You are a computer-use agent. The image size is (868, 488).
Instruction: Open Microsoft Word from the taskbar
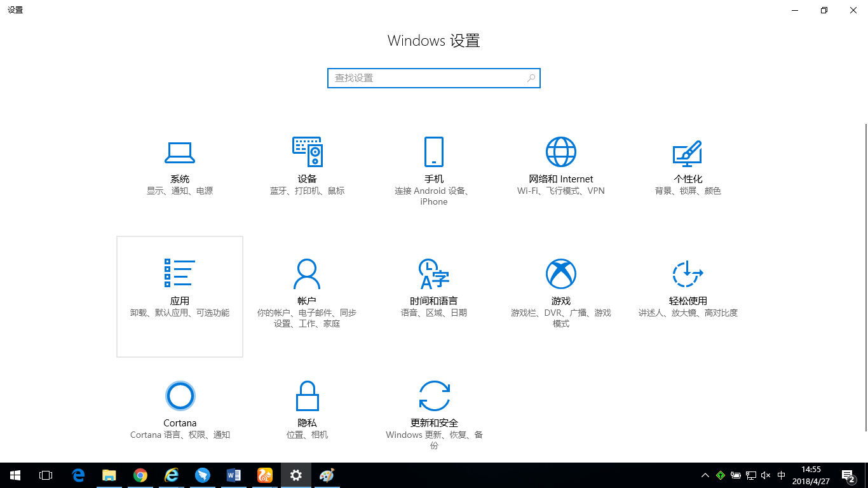[x=234, y=475]
